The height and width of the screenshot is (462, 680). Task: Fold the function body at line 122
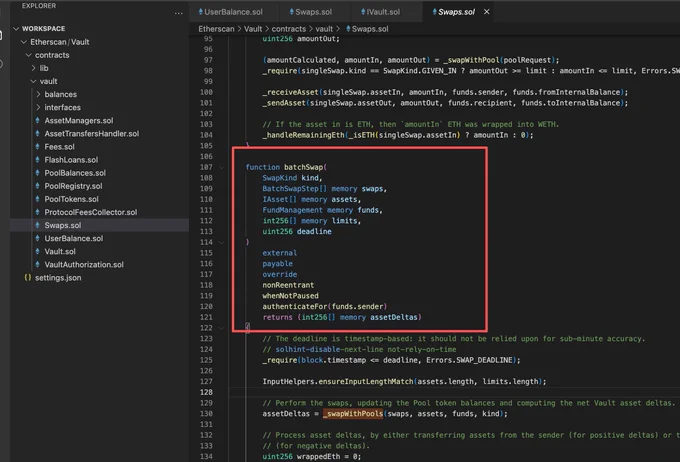222,328
